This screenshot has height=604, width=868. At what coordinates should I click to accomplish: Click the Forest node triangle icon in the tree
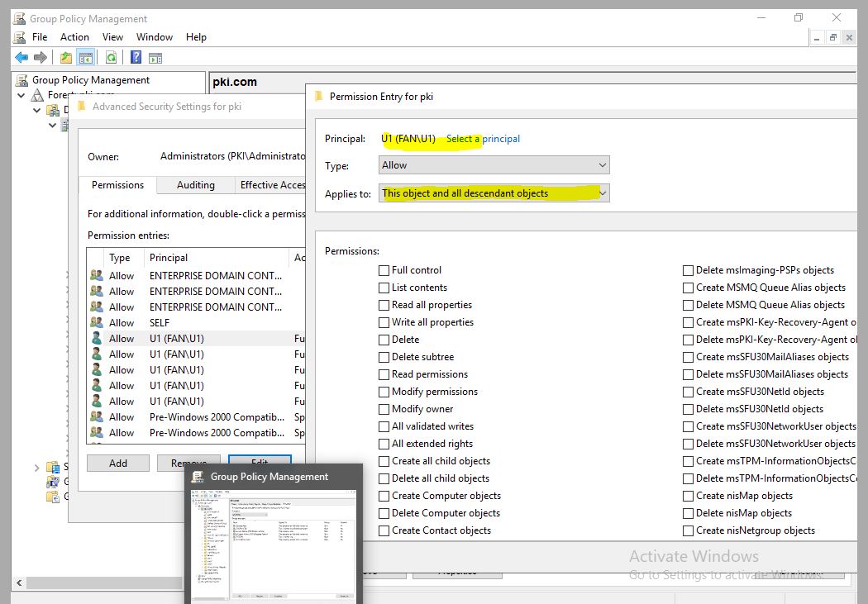click(37, 95)
